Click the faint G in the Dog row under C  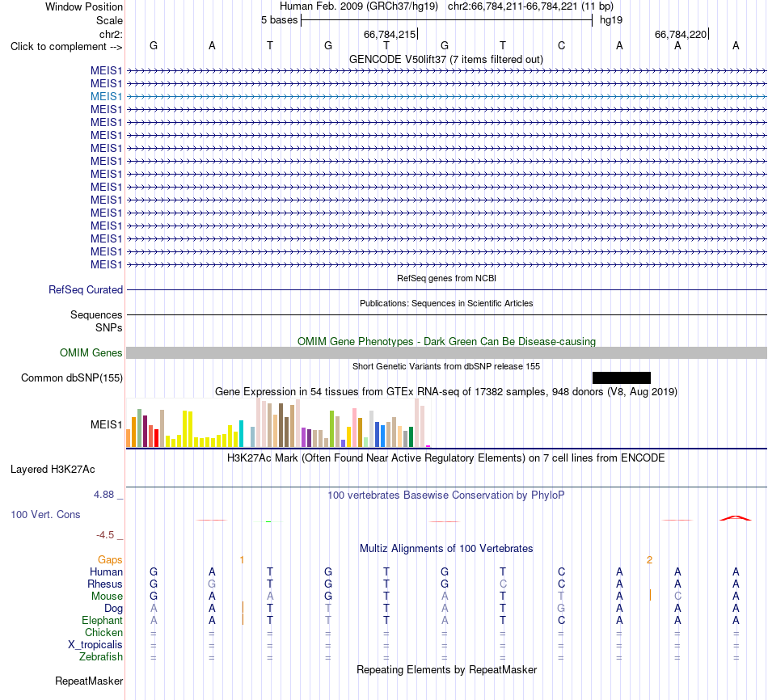coord(561,609)
